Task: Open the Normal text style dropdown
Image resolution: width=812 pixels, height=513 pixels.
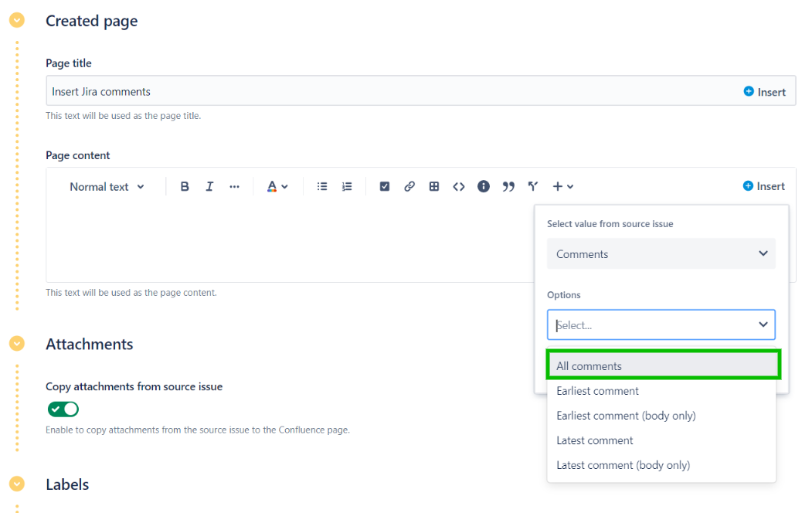Action: [107, 186]
